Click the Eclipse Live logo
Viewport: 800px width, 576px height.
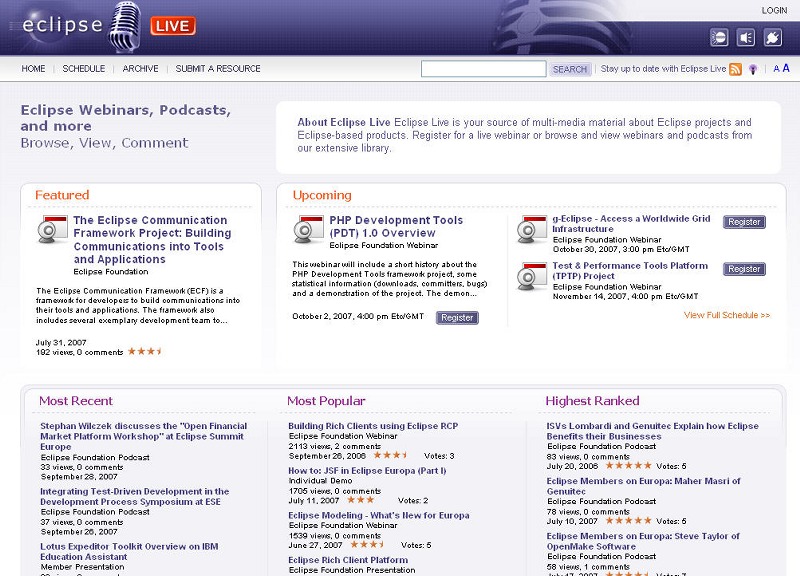109,27
